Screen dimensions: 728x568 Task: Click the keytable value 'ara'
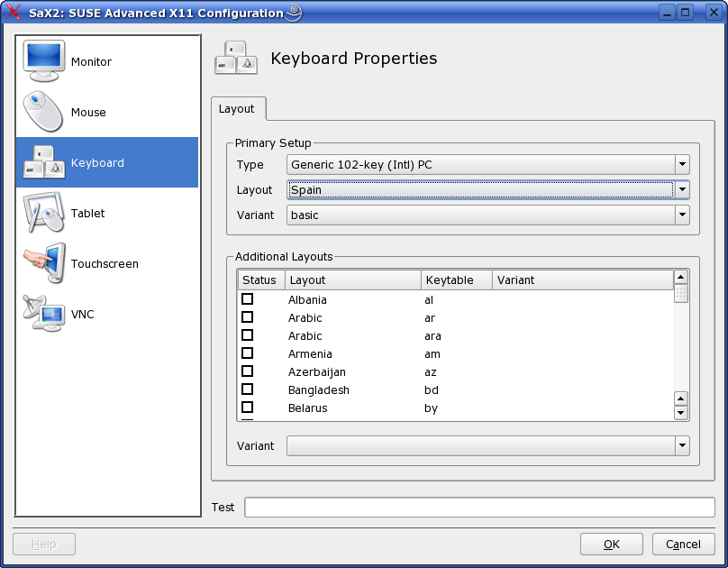432,336
